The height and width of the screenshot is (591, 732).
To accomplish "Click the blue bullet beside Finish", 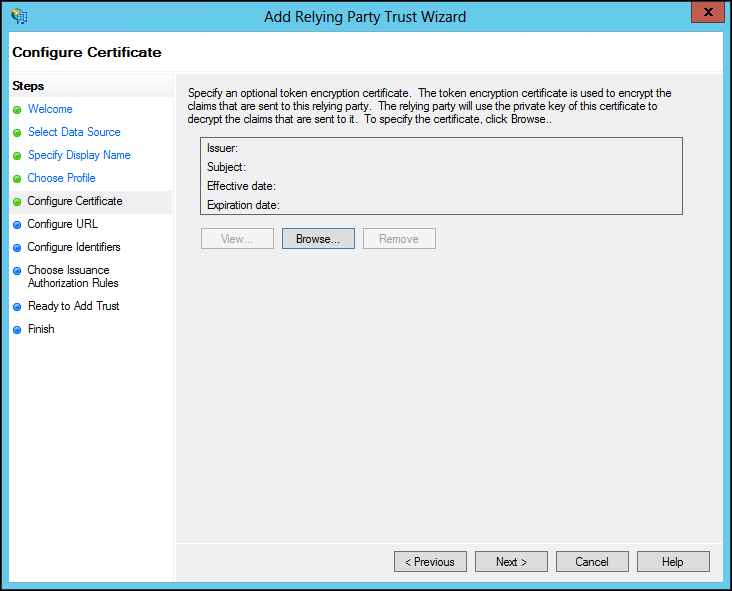I will (x=17, y=330).
